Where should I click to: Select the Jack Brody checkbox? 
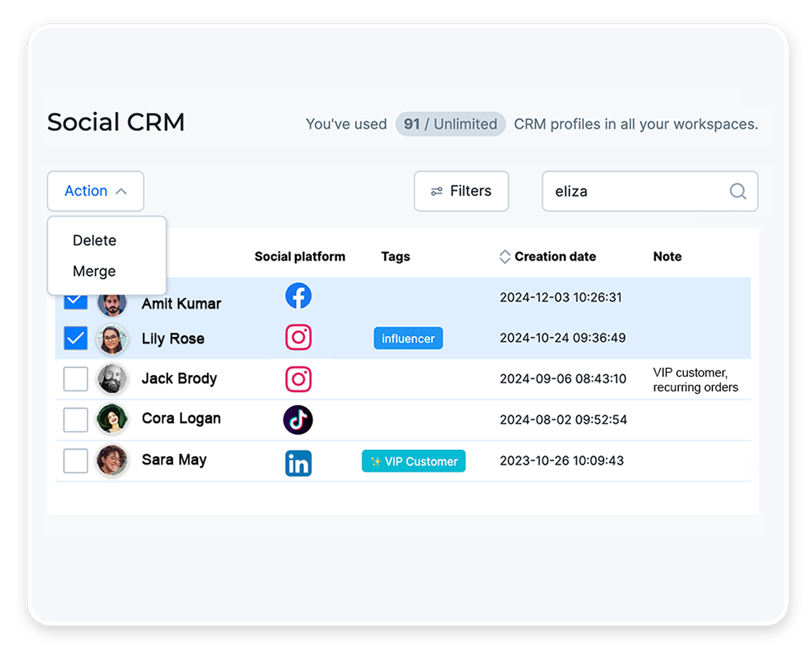point(76,379)
